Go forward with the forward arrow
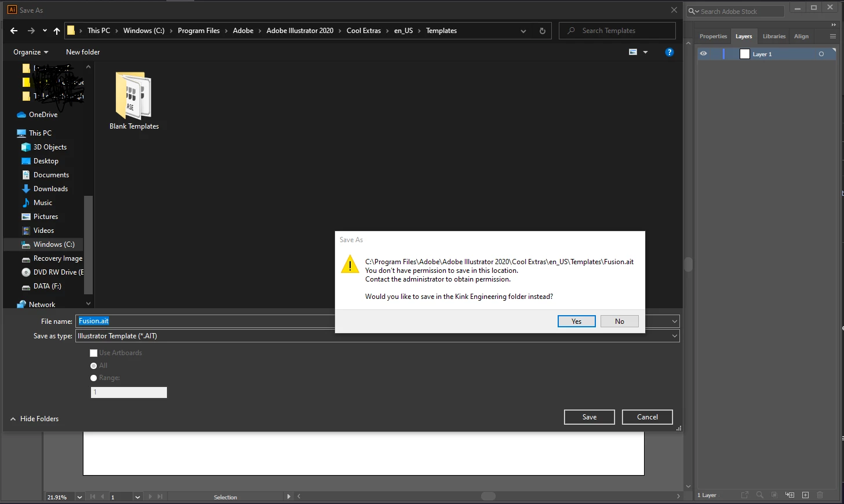The width and height of the screenshot is (844, 504). point(31,31)
